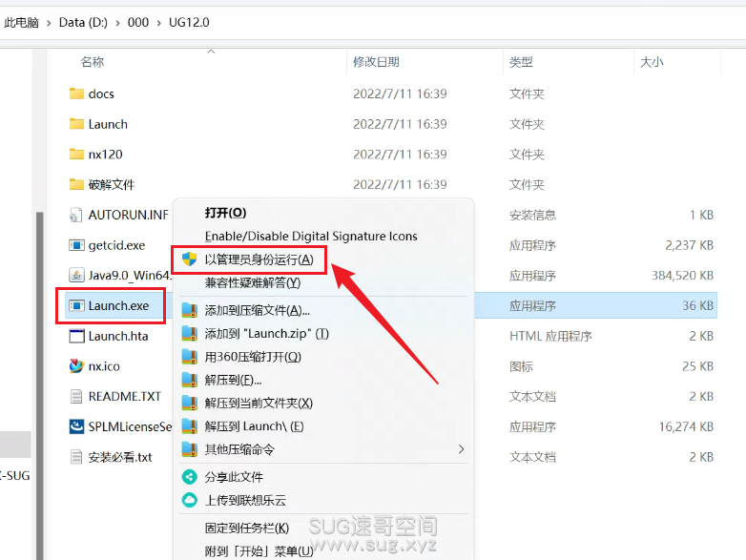Click the docs folder icon
The width and height of the screenshot is (746, 560).
pos(76,93)
